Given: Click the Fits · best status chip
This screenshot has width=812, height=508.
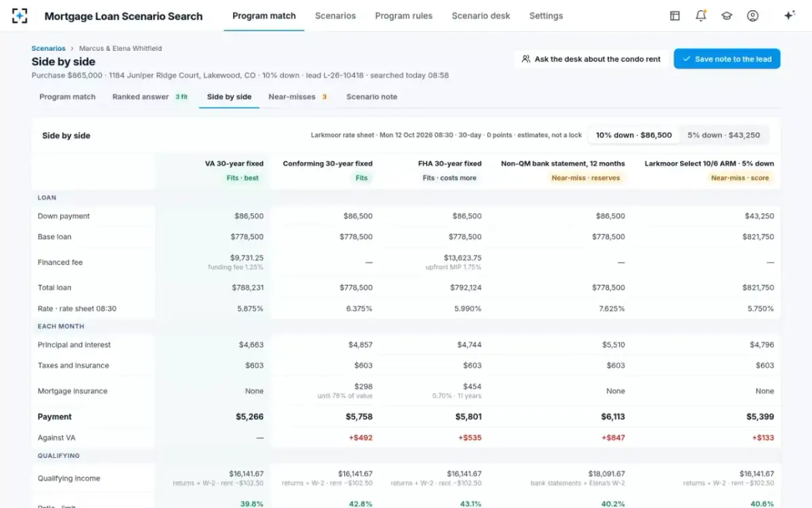Looking at the screenshot, I should click(x=242, y=178).
